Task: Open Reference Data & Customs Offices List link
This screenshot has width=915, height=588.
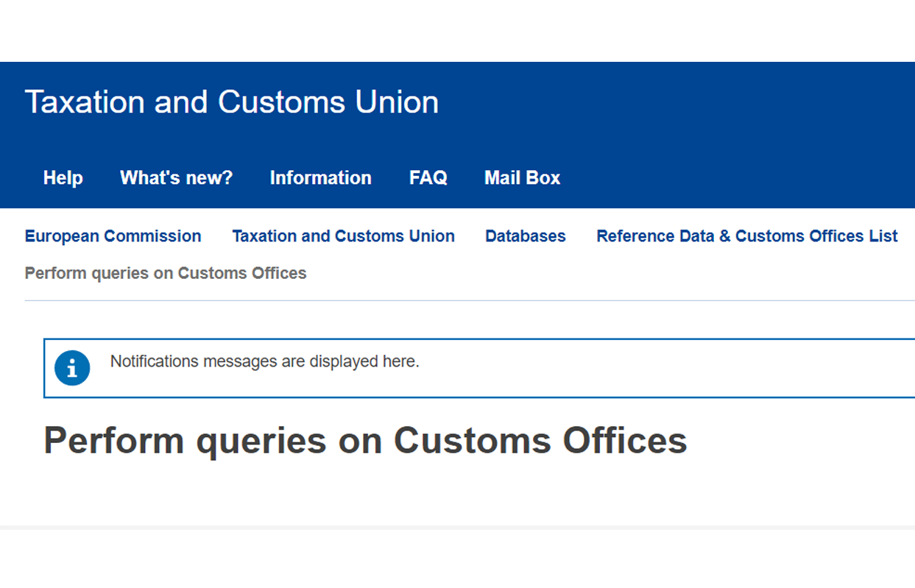Action: (747, 236)
